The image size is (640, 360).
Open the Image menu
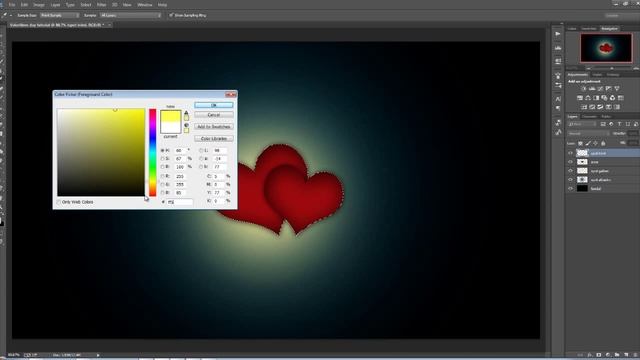[39, 5]
